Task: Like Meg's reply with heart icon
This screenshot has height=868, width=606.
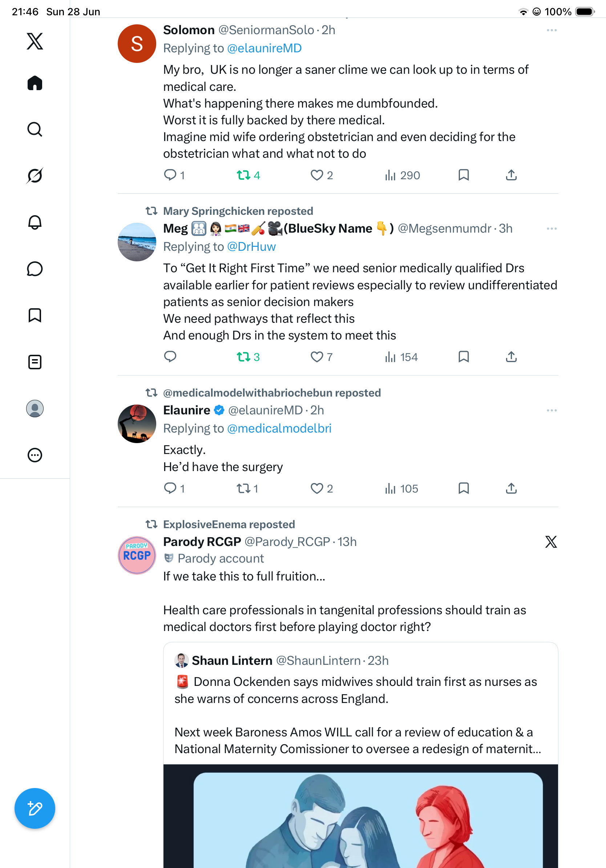Action: 316,357
